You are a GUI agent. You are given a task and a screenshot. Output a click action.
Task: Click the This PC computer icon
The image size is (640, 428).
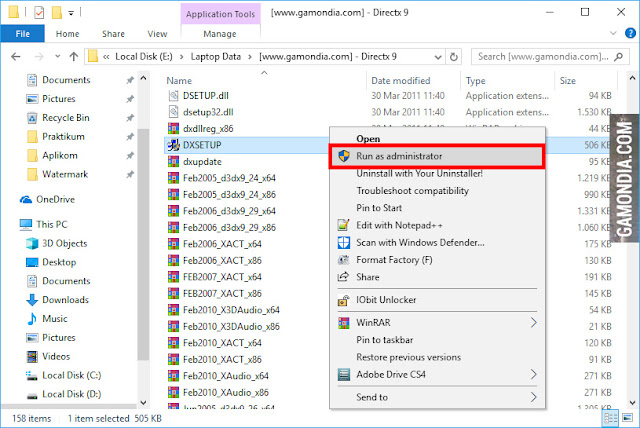click(26, 224)
